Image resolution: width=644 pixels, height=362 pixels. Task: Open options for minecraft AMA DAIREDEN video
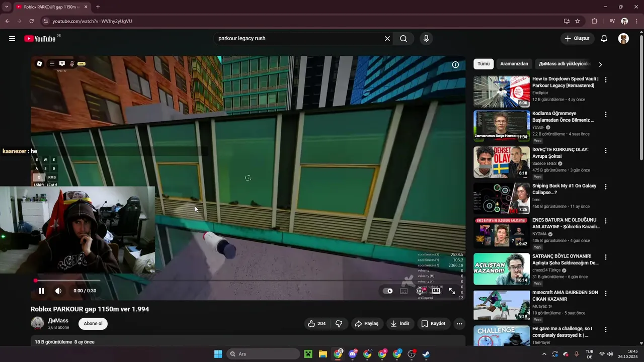tap(606, 293)
